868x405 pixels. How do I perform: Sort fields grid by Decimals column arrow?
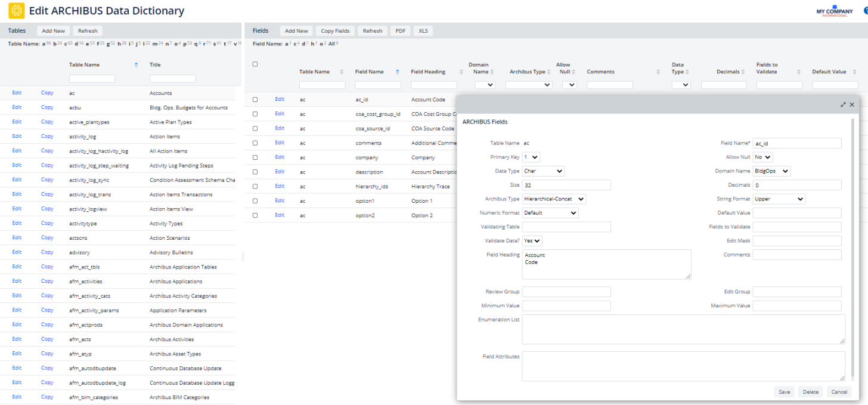pyautogui.click(x=743, y=72)
